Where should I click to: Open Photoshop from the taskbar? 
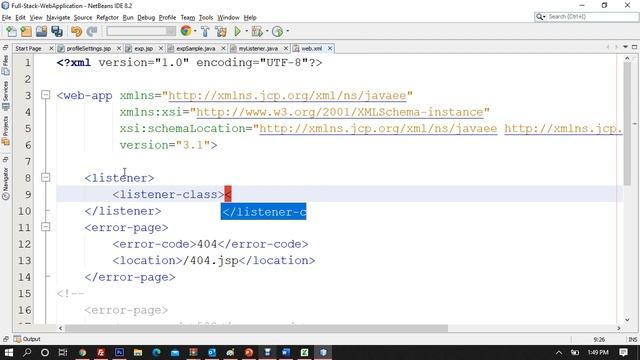click(119, 352)
